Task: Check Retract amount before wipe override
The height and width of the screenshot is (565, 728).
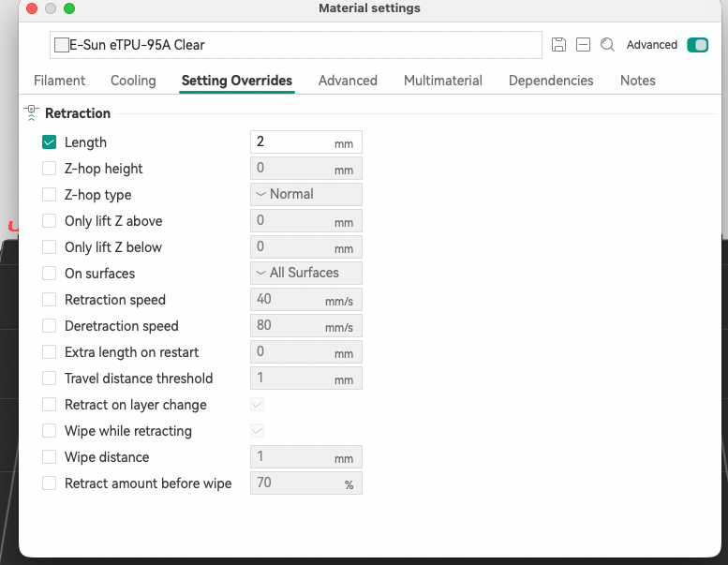Action: point(49,483)
